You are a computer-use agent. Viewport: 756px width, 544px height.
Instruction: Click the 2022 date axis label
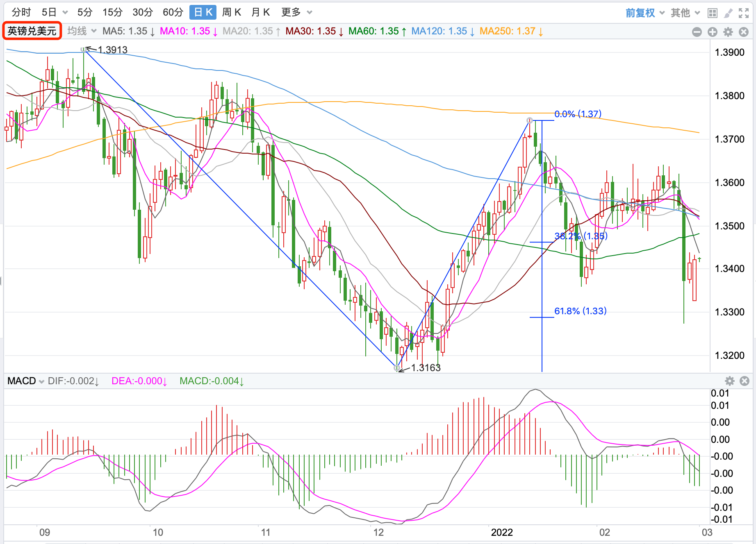[502, 533]
